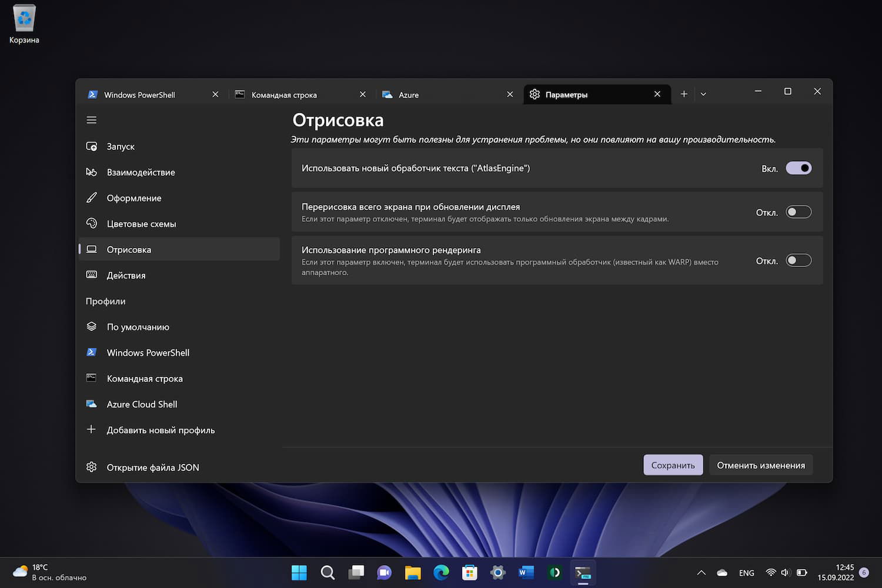Disable the AtlasEngine text renderer toggle
Viewport: 882px width, 588px height.
[799, 168]
